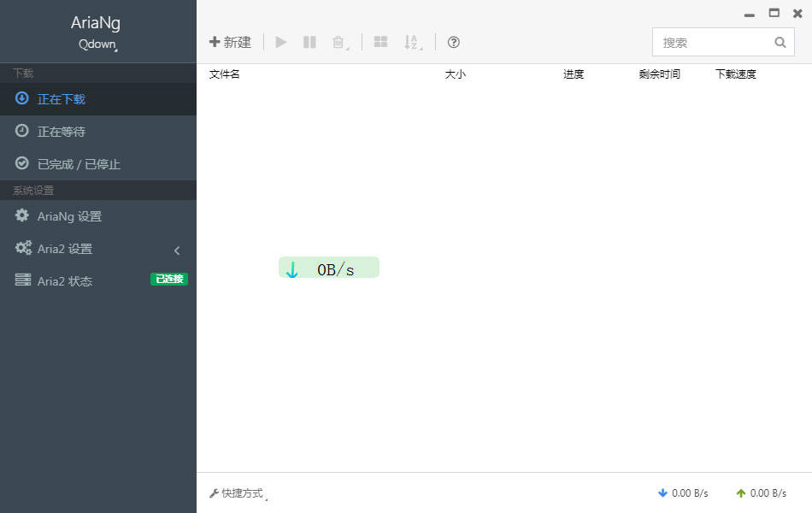Expand Aria2 设置 chevron arrow
The height and width of the screenshot is (513, 812).
coord(177,250)
